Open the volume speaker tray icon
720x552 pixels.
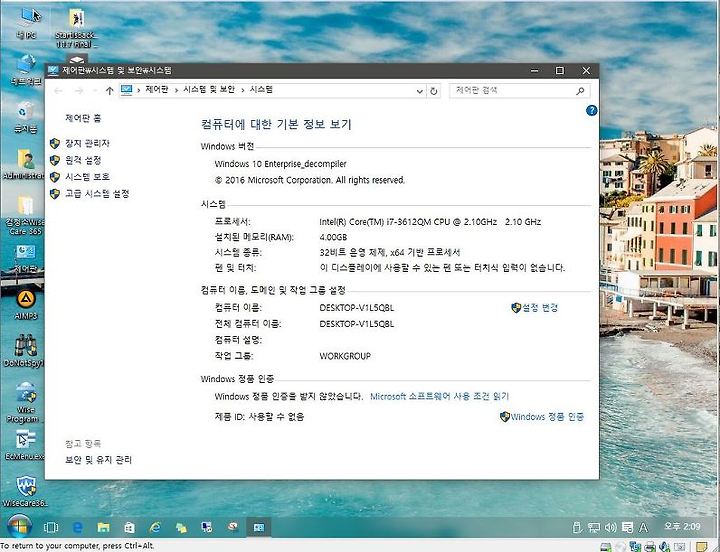(610, 528)
